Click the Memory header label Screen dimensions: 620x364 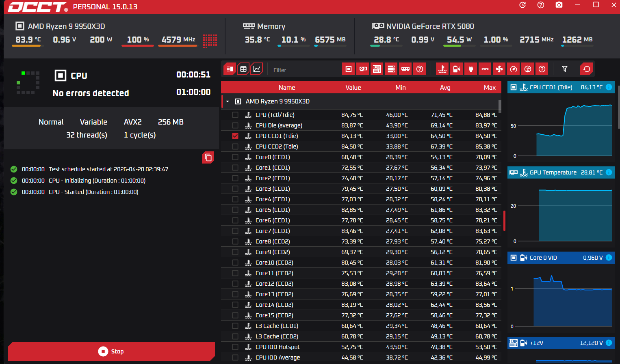pyautogui.click(x=271, y=26)
